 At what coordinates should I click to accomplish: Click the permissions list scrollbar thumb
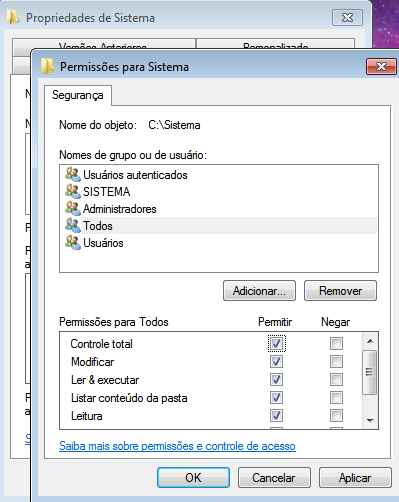click(370, 372)
